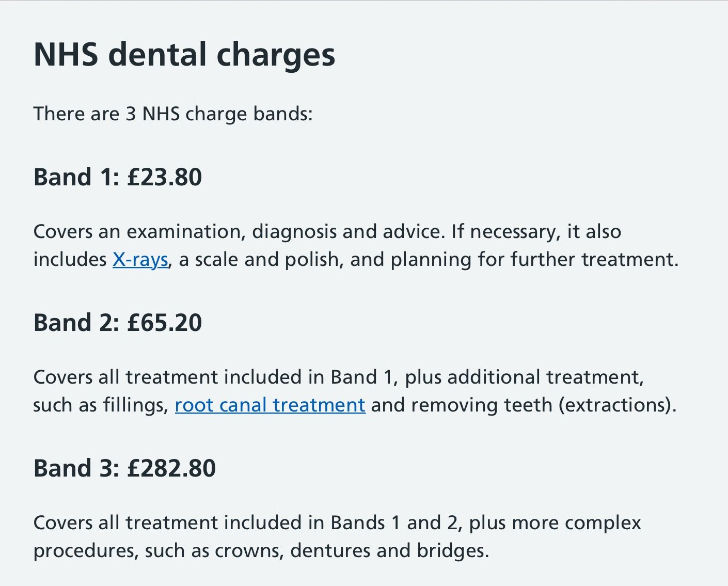Click the "There are 3 NHS charge bands" line
728x586 pixels.
tap(173, 114)
